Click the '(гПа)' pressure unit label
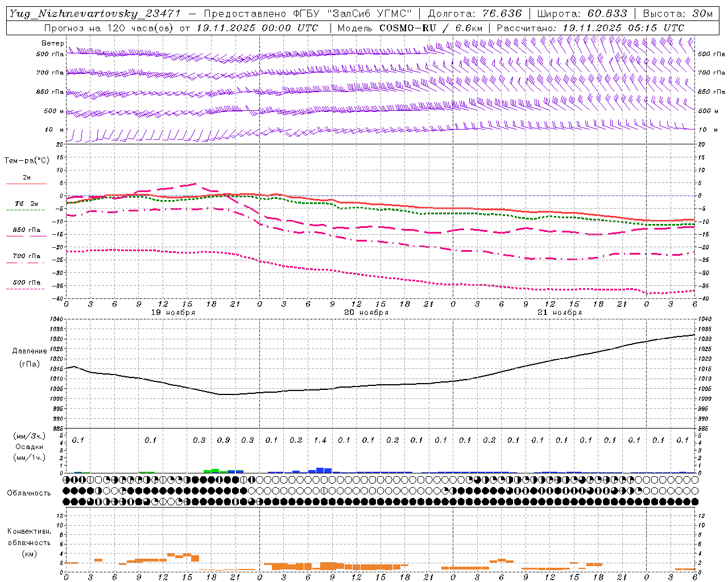This screenshot has width=728, height=582. click(x=30, y=364)
